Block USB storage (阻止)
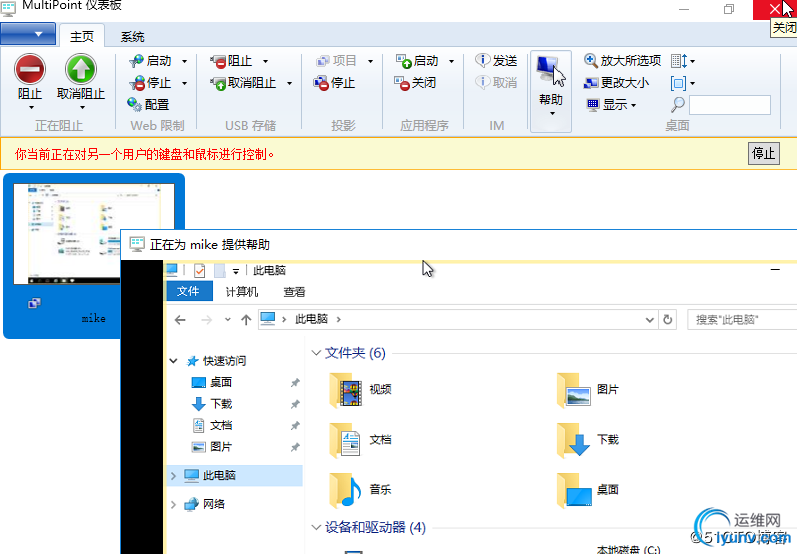Image resolution: width=797 pixels, height=554 pixels. click(x=231, y=61)
